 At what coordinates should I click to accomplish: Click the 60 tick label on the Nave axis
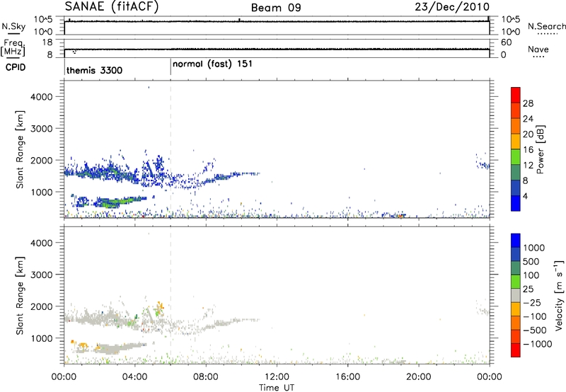506,42
